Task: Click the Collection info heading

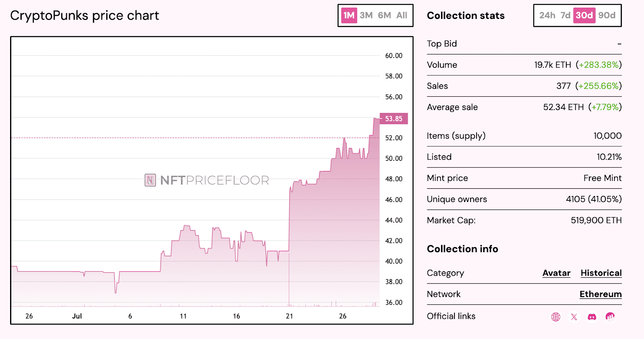Action: click(x=462, y=249)
